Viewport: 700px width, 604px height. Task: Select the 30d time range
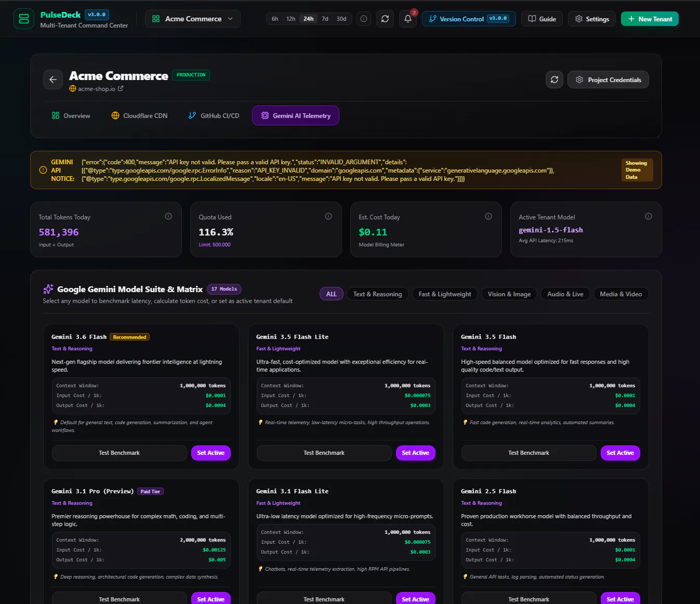(x=341, y=19)
